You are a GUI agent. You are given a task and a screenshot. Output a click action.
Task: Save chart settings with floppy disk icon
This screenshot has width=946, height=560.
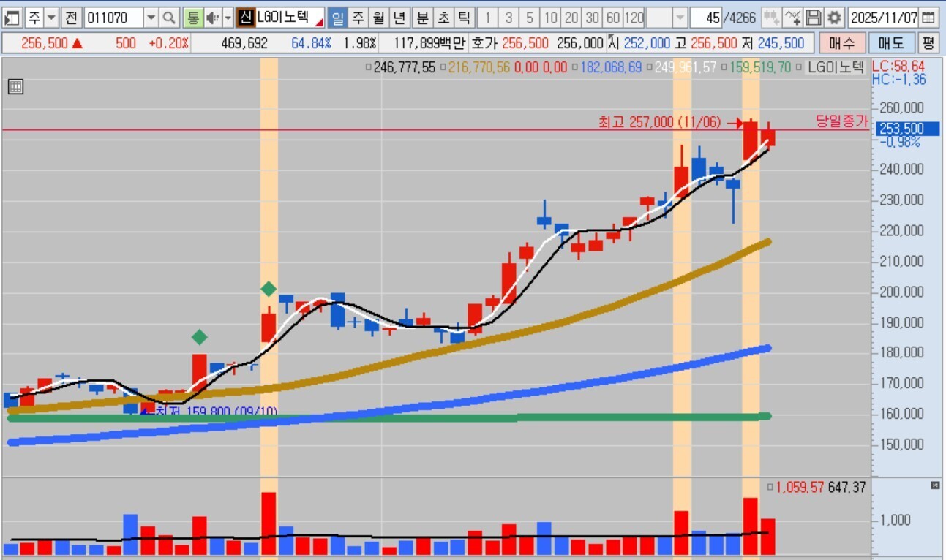(x=813, y=17)
